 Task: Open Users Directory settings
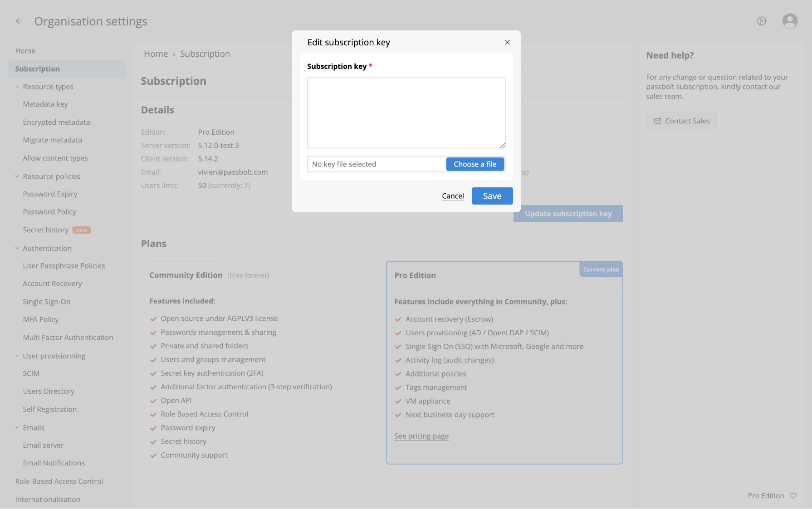point(49,391)
